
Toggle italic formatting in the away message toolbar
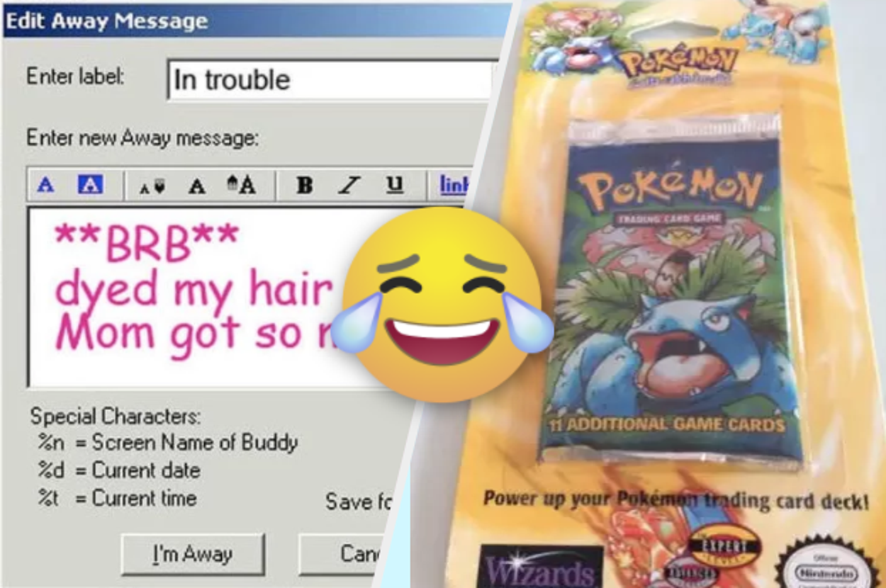coord(349,186)
